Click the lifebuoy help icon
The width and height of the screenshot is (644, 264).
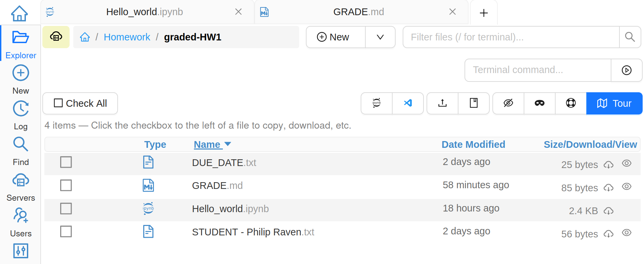(571, 103)
